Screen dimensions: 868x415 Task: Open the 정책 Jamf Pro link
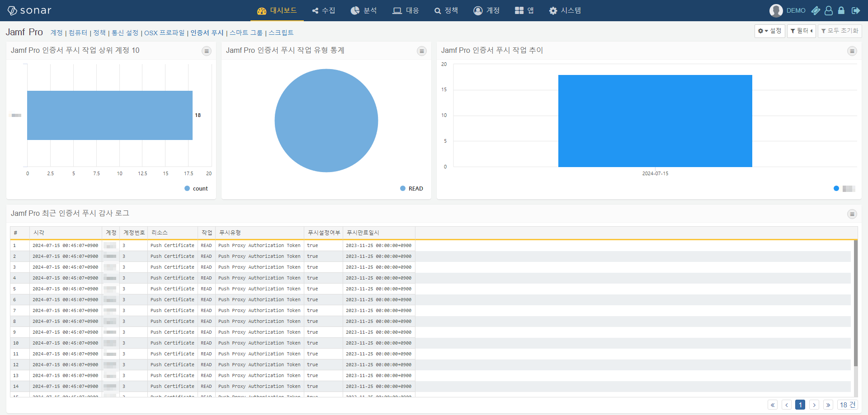(x=99, y=33)
